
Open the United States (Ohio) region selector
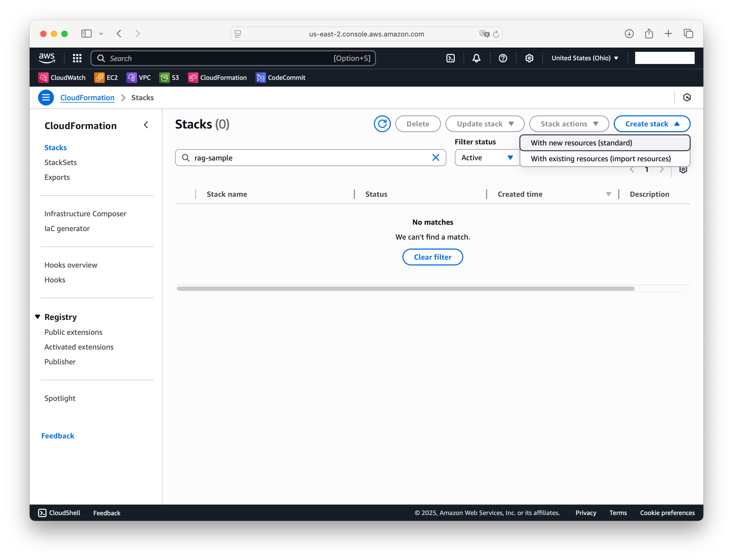pyautogui.click(x=584, y=58)
